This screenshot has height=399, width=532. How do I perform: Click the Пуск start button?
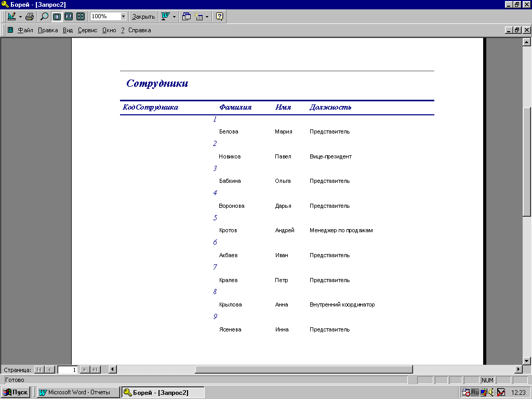[16, 392]
